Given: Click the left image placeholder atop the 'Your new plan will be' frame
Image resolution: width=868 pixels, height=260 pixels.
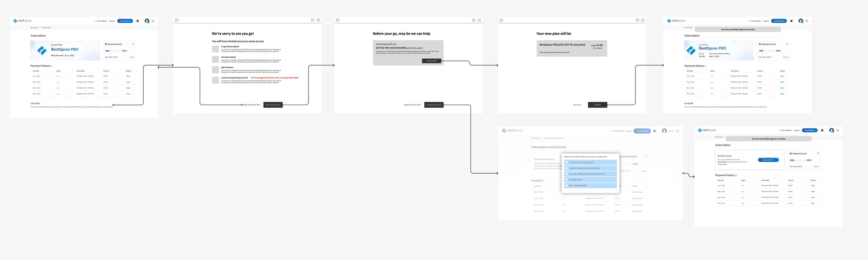Looking at the screenshot, I should click(x=501, y=20).
